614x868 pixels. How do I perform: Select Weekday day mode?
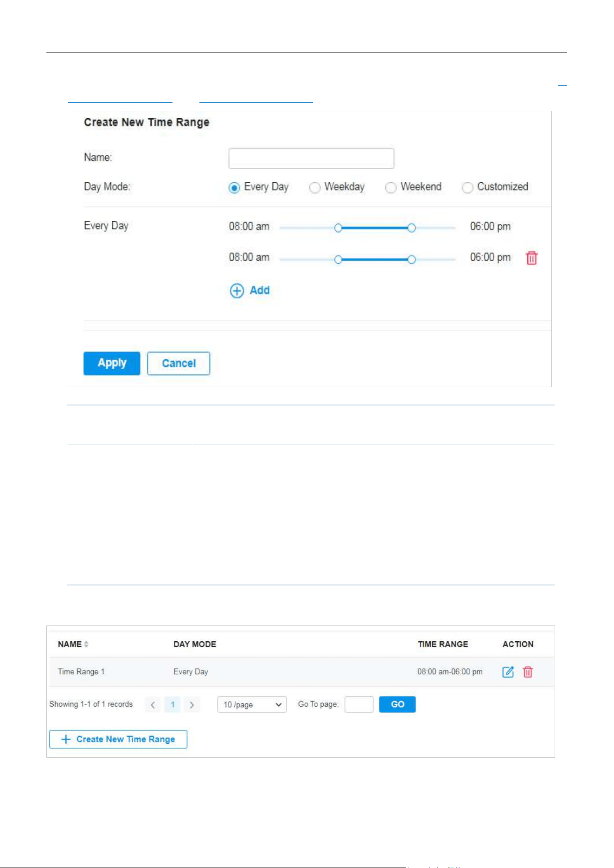click(315, 187)
